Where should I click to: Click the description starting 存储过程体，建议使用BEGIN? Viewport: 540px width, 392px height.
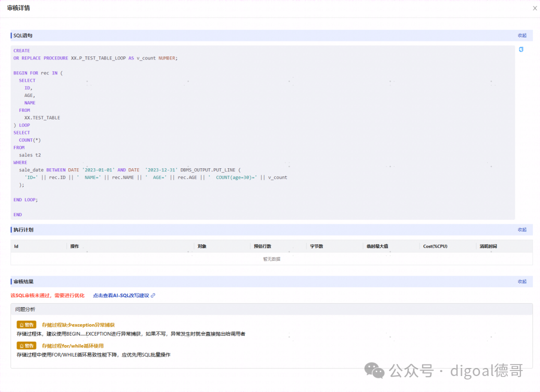(x=131, y=334)
